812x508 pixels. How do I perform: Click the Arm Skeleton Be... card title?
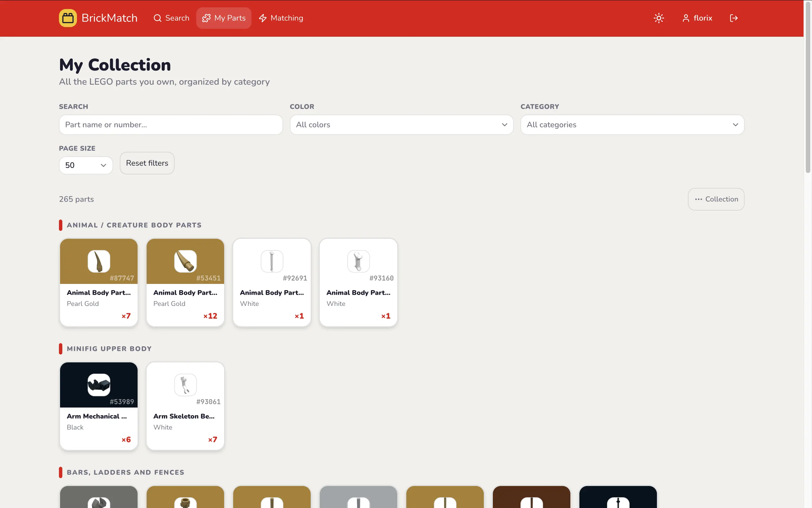click(184, 416)
